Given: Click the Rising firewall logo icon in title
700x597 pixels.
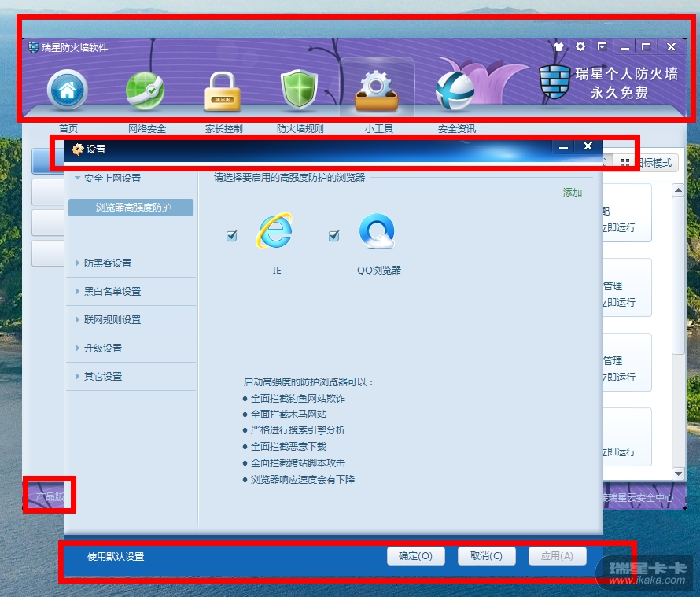Looking at the screenshot, I should 34,47.
